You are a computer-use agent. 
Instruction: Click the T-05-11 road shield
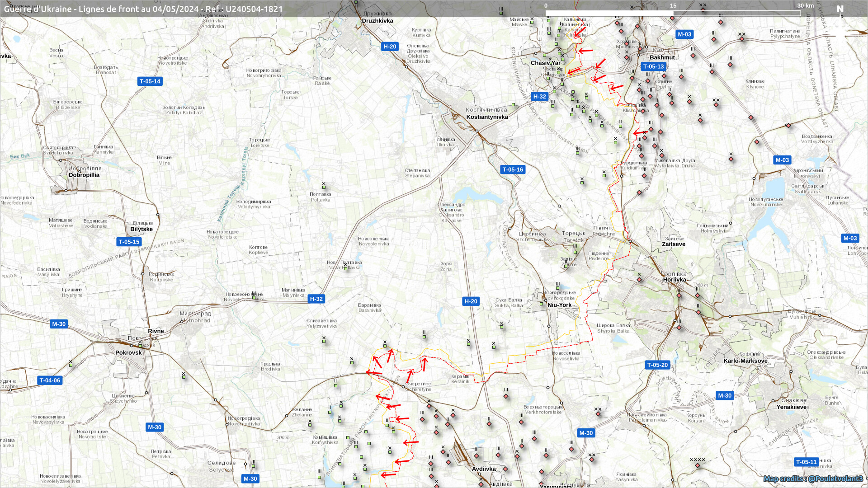pos(806,462)
